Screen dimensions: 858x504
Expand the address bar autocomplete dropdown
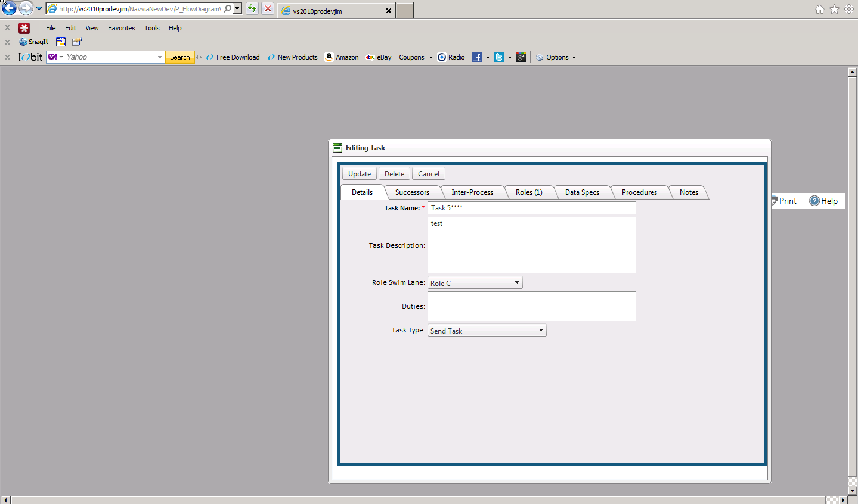pyautogui.click(x=237, y=9)
